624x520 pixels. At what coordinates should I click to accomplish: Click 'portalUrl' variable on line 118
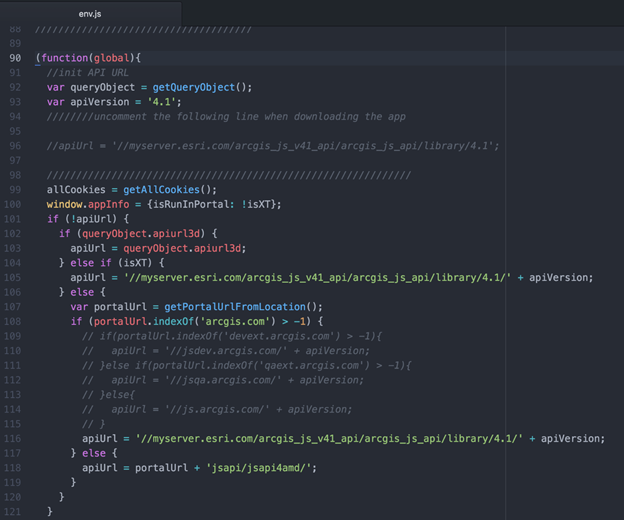tap(161, 468)
